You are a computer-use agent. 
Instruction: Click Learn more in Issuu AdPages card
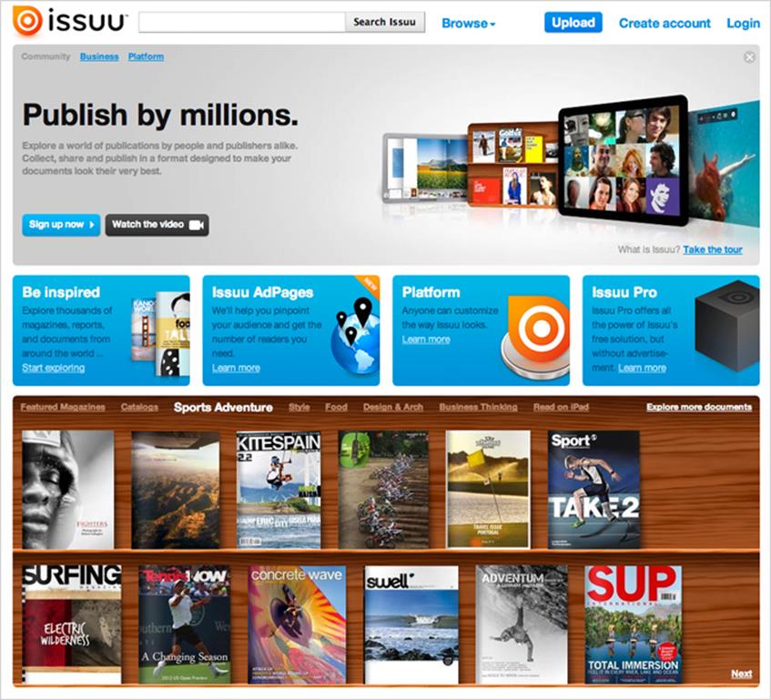pos(236,368)
